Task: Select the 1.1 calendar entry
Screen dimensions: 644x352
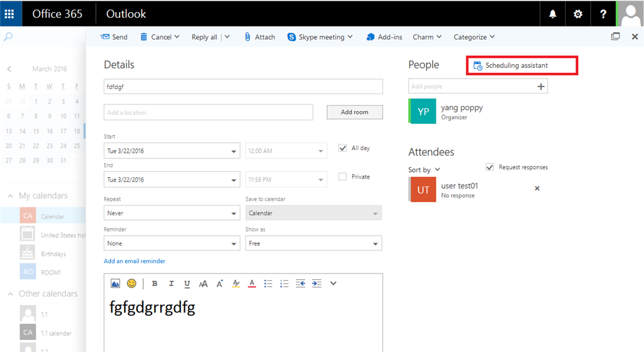Action: (x=43, y=314)
